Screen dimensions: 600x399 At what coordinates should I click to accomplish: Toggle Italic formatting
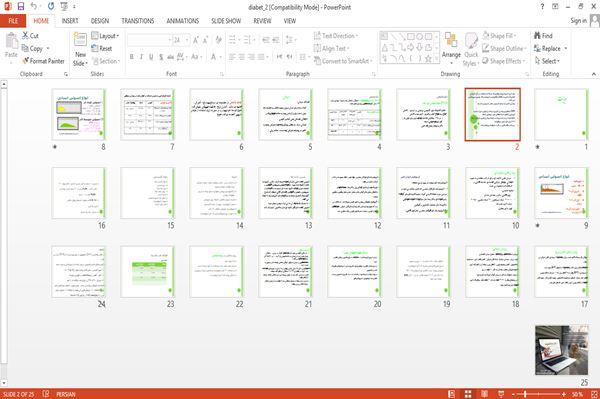coord(141,57)
